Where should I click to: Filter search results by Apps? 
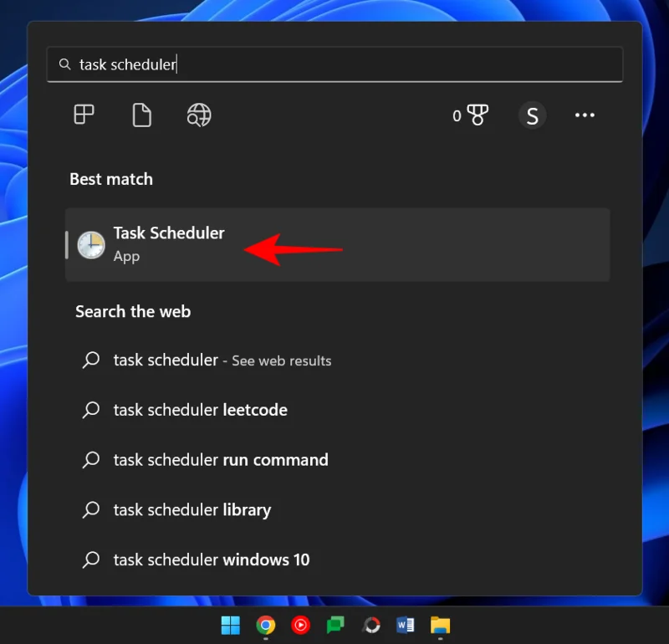click(83, 115)
